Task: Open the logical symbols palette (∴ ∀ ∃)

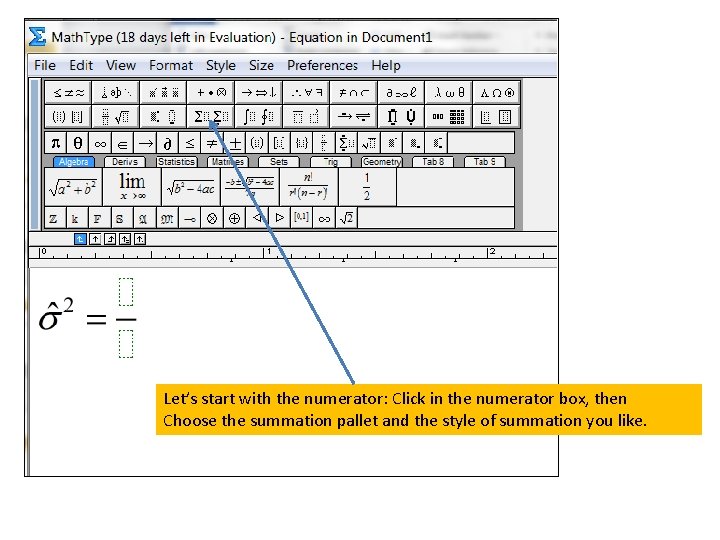Action: pos(307,93)
